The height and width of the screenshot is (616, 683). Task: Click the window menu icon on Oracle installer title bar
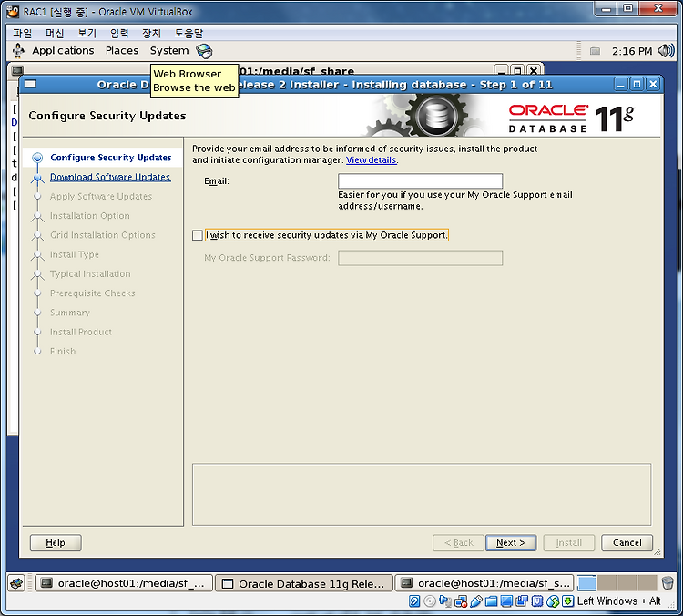(30, 84)
